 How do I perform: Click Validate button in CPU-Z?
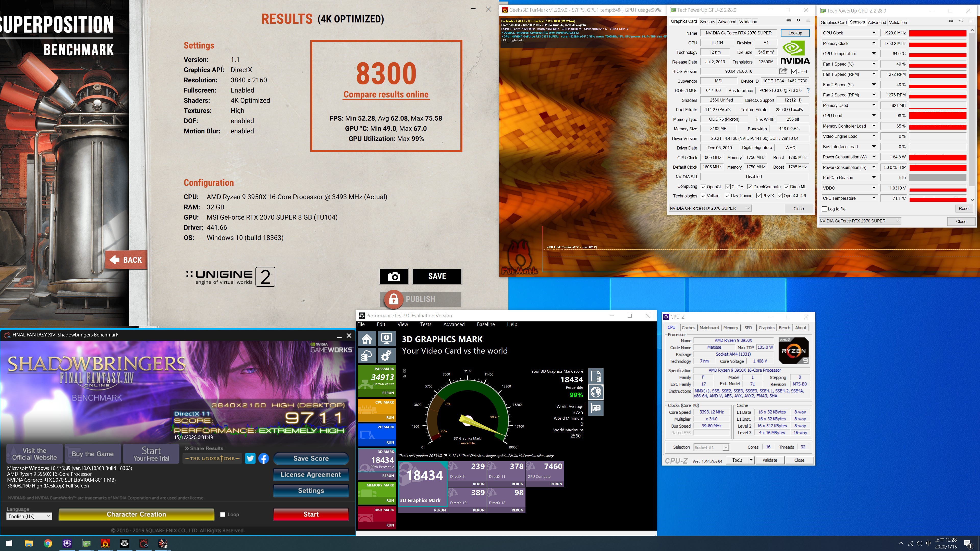pyautogui.click(x=769, y=460)
